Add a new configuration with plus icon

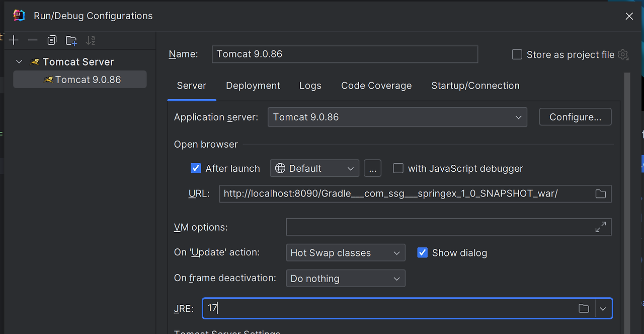pyautogui.click(x=14, y=40)
